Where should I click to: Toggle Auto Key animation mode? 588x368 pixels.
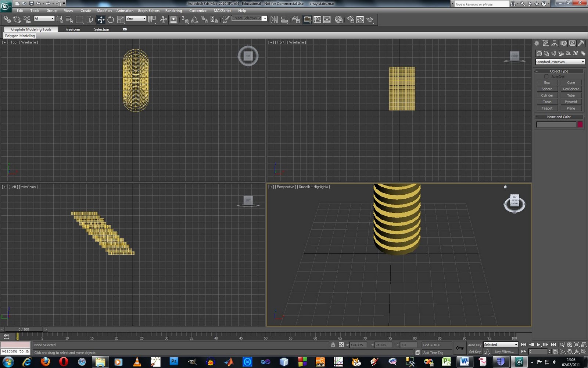474,345
